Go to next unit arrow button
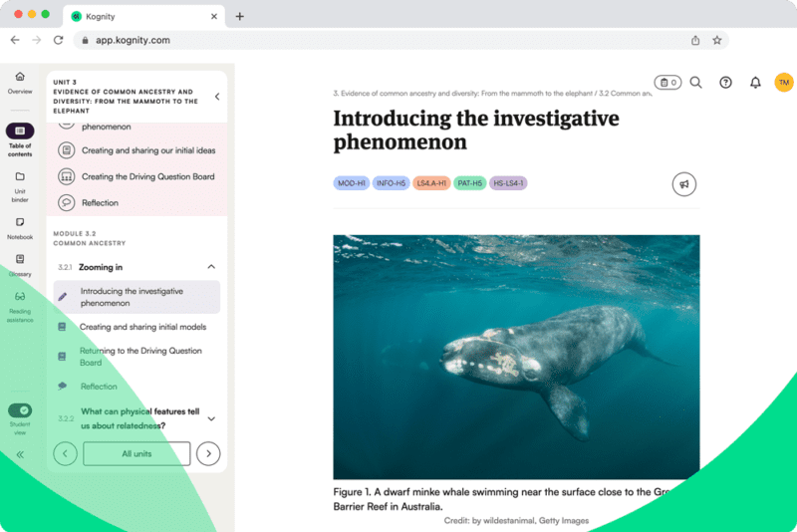Viewport: 797px width, 532px height. coord(208,454)
